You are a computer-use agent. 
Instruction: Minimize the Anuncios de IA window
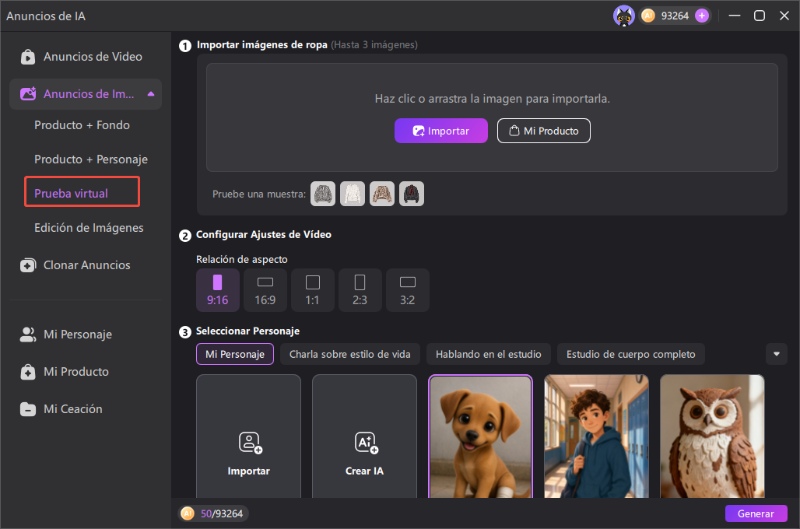(x=735, y=16)
